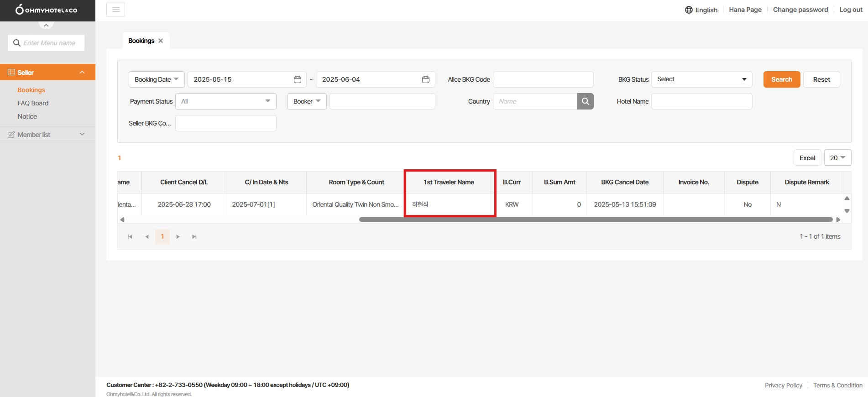Click the Country magnifier search icon

tap(585, 101)
